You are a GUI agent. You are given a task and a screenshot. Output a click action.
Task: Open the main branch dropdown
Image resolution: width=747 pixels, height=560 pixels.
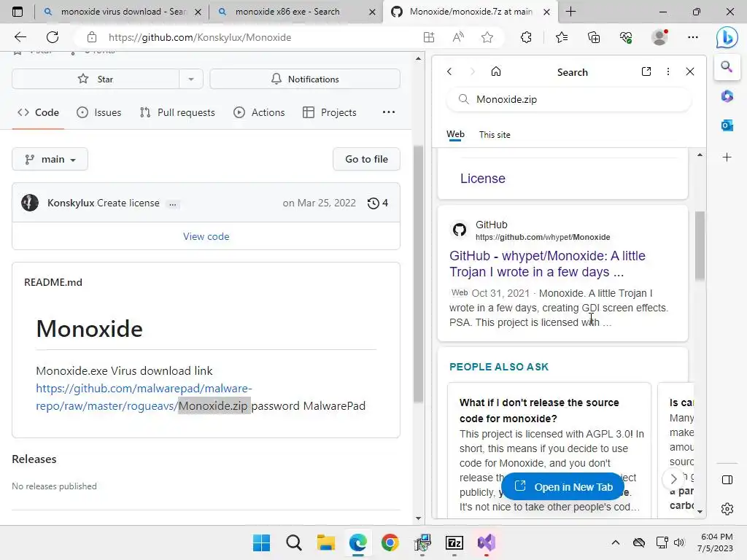(50, 159)
